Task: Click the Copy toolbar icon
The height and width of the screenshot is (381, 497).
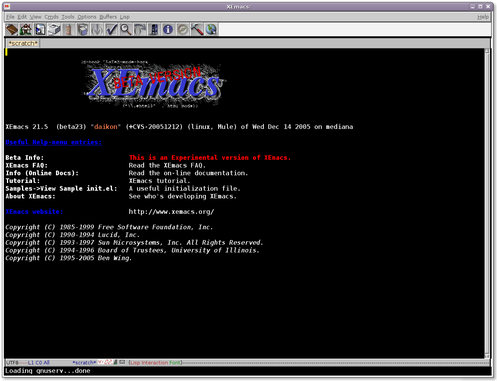Action: pos(83,30)
